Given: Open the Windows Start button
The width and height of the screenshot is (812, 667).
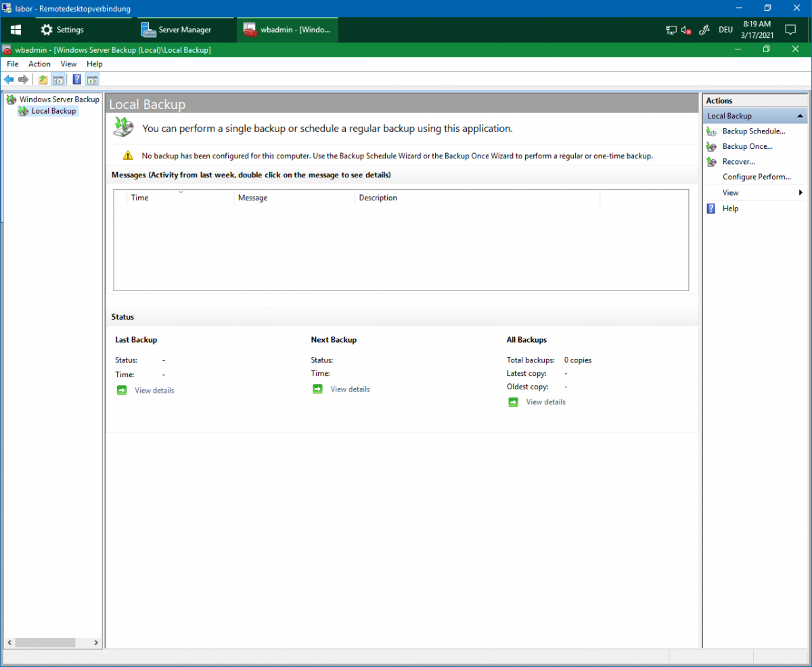Looking at the screenshot, I should pos(16,30).
